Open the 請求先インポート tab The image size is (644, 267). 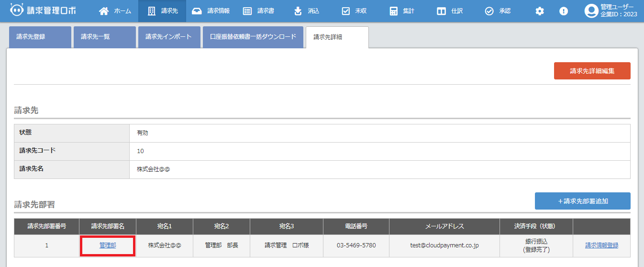[169, 37]
